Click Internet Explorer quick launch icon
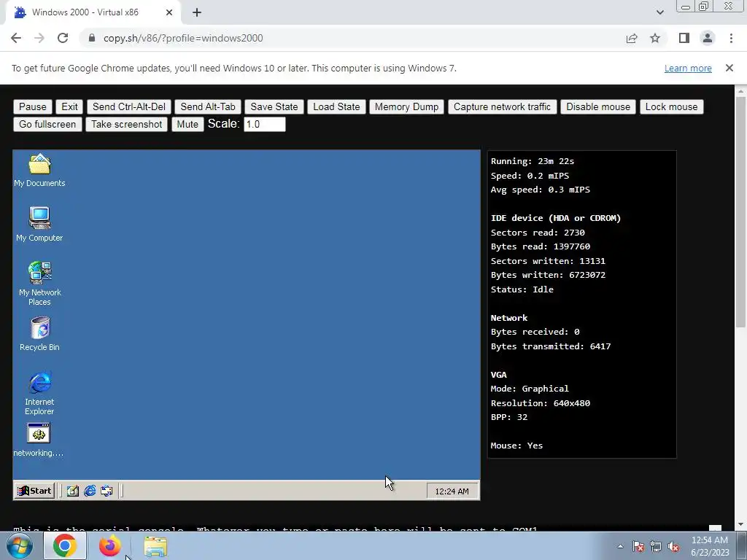This screenshot has width=747, height=560. point(90,491)
